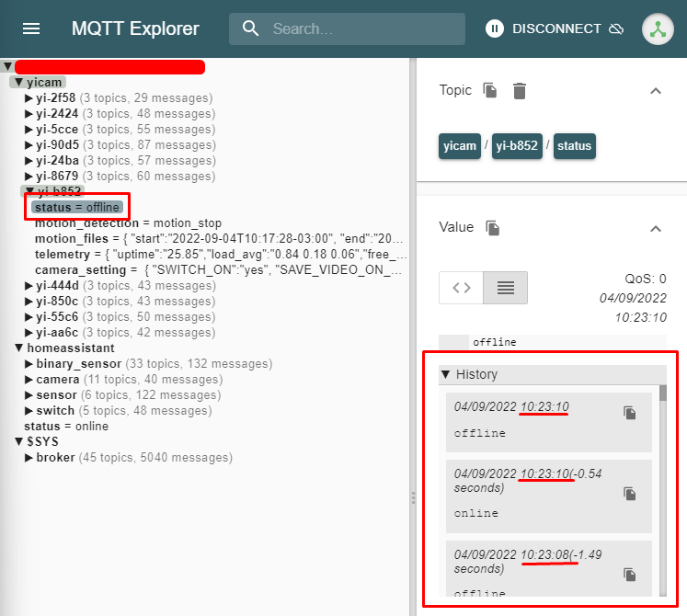Image resolution: width=687 pixels, height=616 pixels.
Task: Expand the camera node
Action: [29, 380]
